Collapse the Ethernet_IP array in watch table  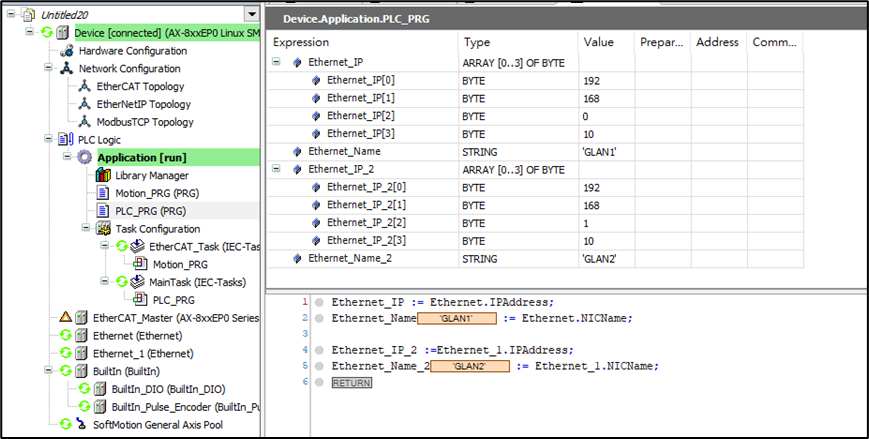(x=277, y=62)
